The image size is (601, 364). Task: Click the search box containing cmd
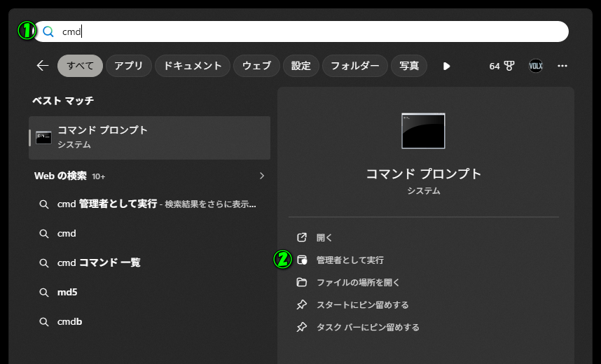click(x=301, y=31)
